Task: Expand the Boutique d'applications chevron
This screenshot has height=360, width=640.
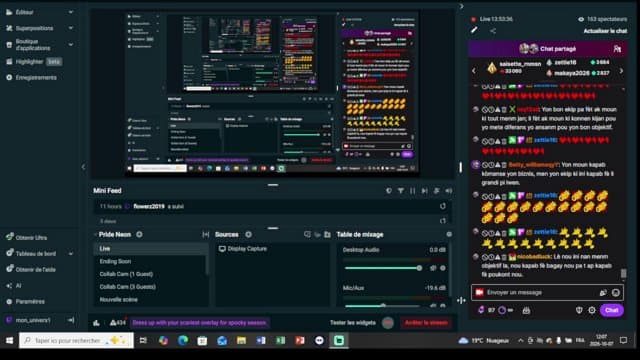Action: pyautogui.click(x=71, y=44)
